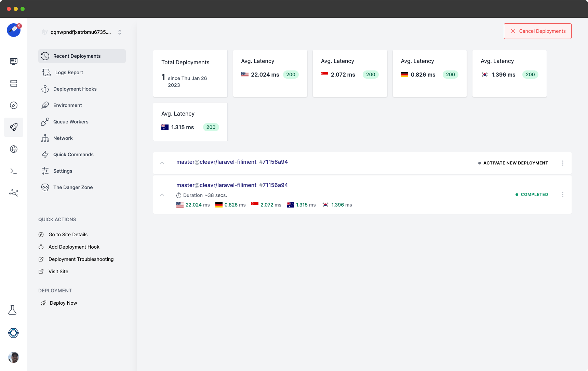Select the rocket Deployments icon in the sidebar
The width and height of the screenshot is (588, 371).
(13, 127)
